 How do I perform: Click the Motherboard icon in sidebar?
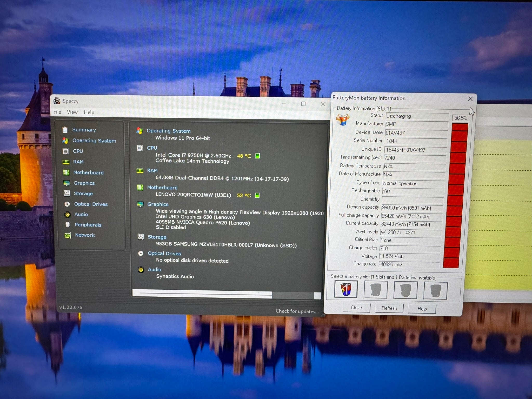(x=66, y=172)
